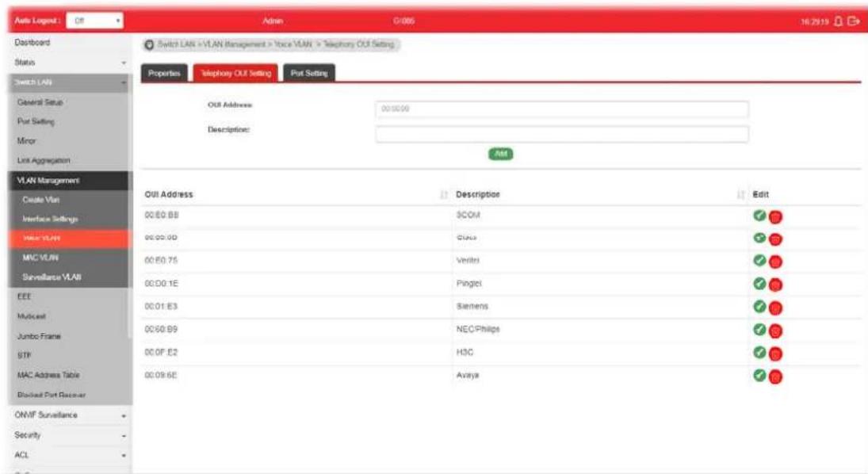Edit the Siemens OUI entry

(759, 306)
